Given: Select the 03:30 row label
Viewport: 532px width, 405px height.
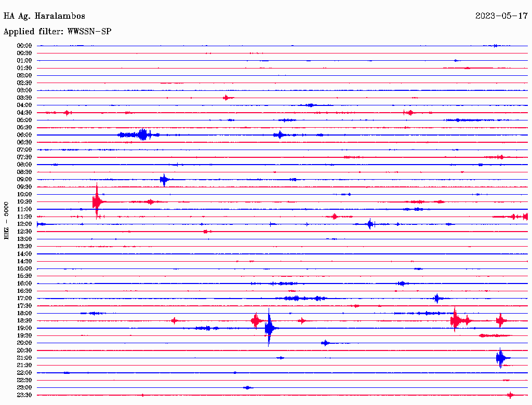Looking at the screenshot, I should coord(24,98).
